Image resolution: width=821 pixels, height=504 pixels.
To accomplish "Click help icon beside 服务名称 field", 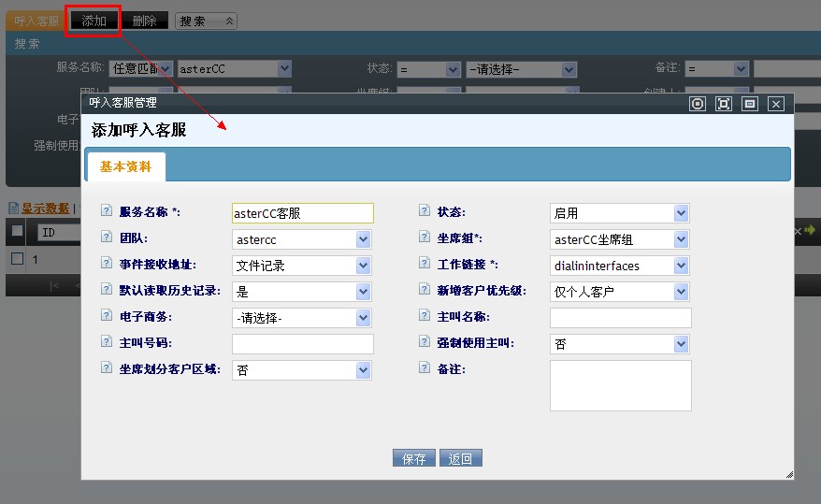I will click(107, 212).
